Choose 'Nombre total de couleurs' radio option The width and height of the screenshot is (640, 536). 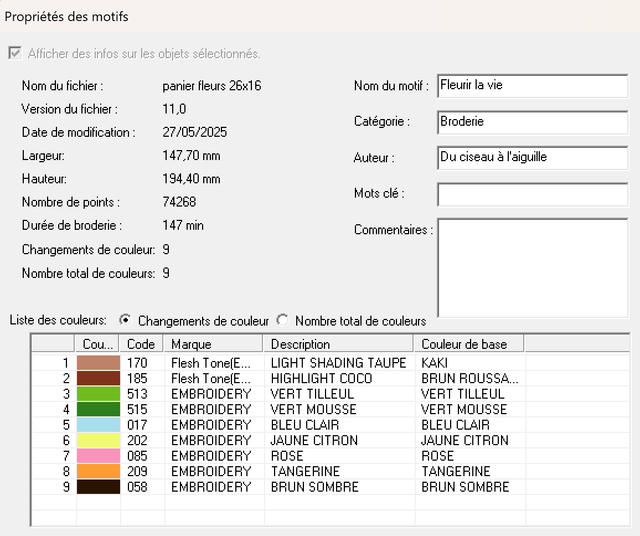coord(283,321)
